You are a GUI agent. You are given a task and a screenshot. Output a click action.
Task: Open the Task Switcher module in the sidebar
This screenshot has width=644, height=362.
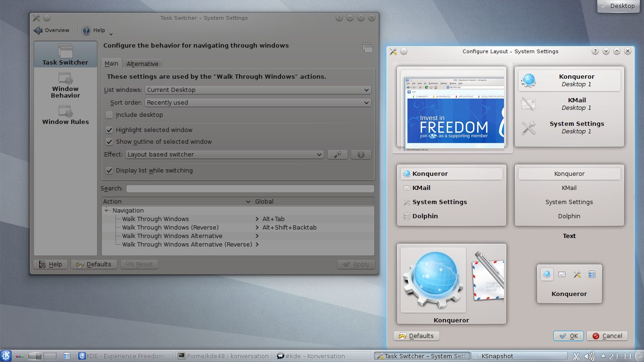click(65, 54)
